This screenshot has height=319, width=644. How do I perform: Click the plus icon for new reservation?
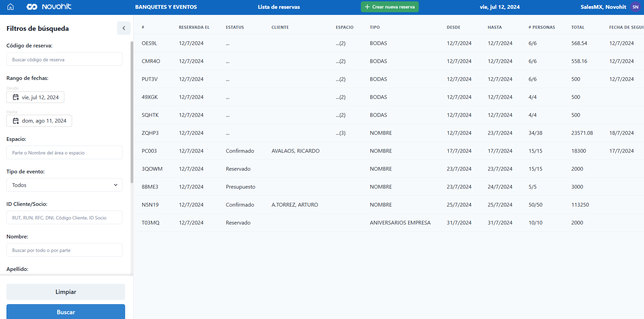coord(367,7)
